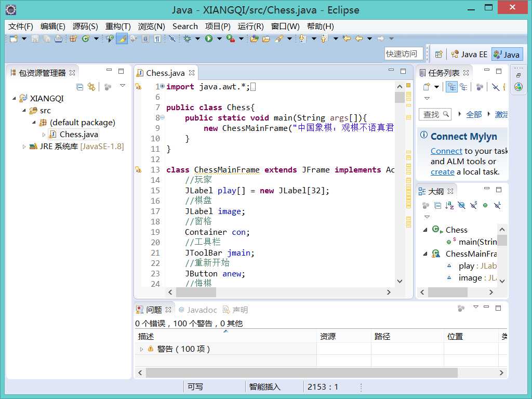Viewport: 532px width, 399px height.
Task: Click the editor vertical scrollbar thumb
Action: (x=400, y=97)
